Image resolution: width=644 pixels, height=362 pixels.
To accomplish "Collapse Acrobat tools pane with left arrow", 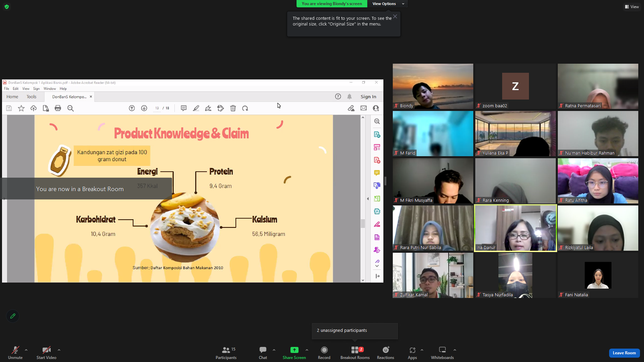I will click(x=368, y=199).
